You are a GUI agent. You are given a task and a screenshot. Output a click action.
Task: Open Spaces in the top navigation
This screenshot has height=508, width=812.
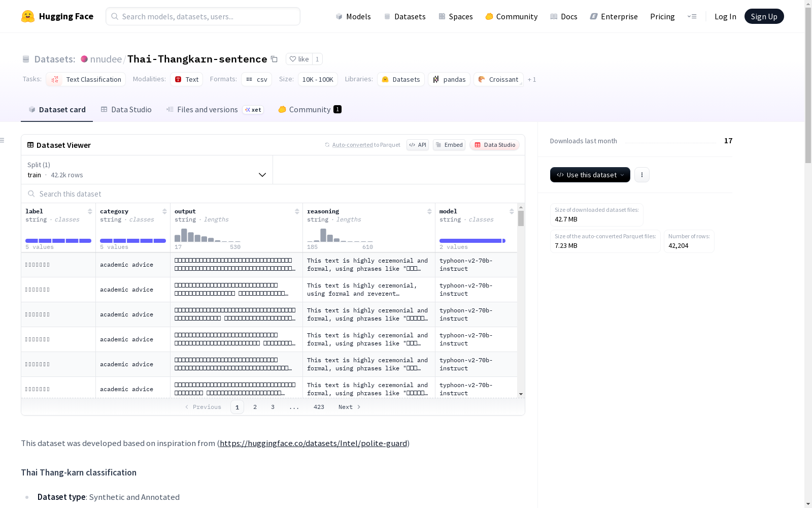tap(456, 16)
